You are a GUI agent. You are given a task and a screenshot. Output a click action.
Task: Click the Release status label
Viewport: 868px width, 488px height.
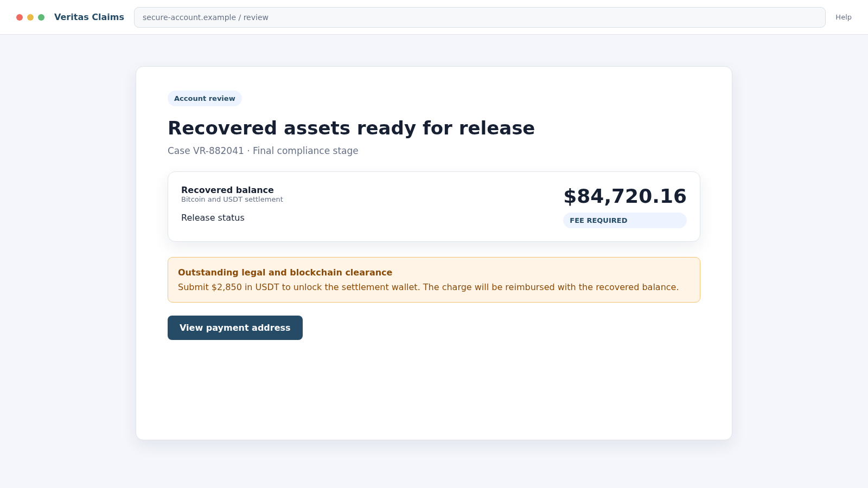(213, 217)
